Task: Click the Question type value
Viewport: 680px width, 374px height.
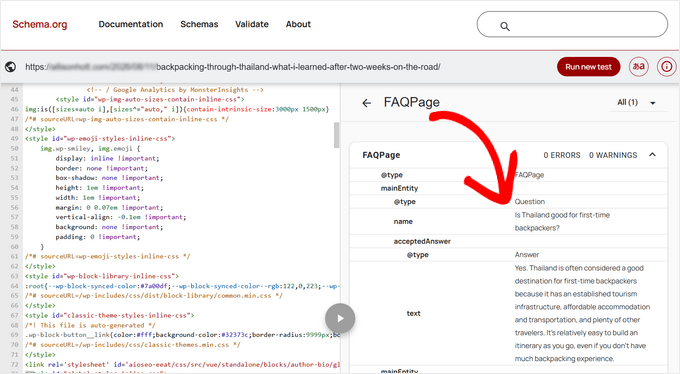Action: (530, 202)
